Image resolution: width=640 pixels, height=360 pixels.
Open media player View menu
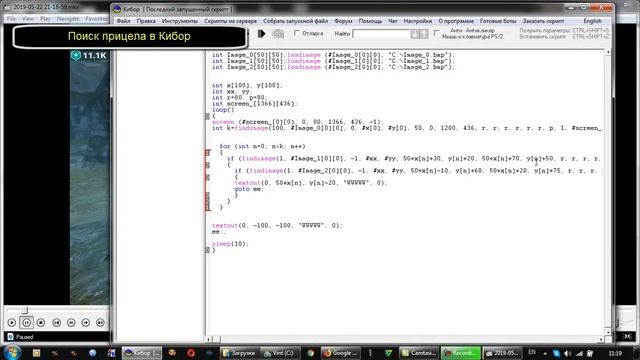(x=28, y=19)
